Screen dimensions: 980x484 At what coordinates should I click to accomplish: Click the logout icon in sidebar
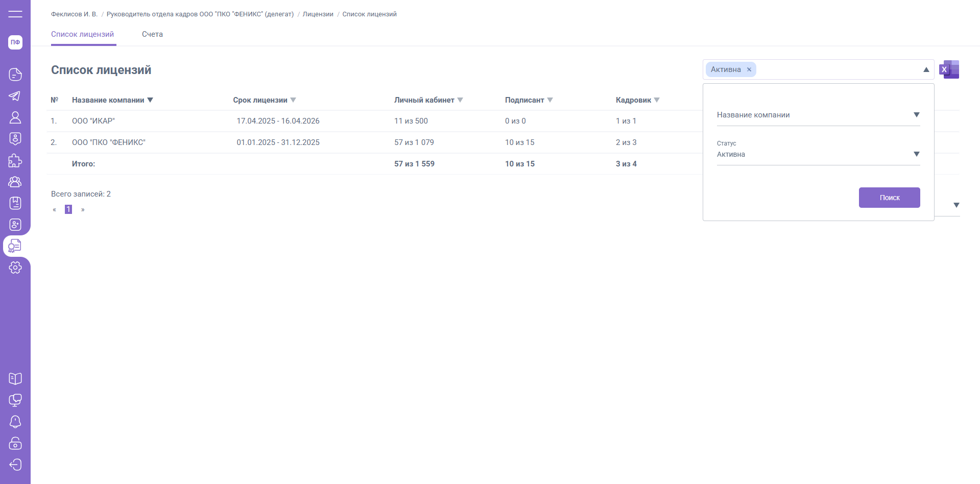[15, 465]
